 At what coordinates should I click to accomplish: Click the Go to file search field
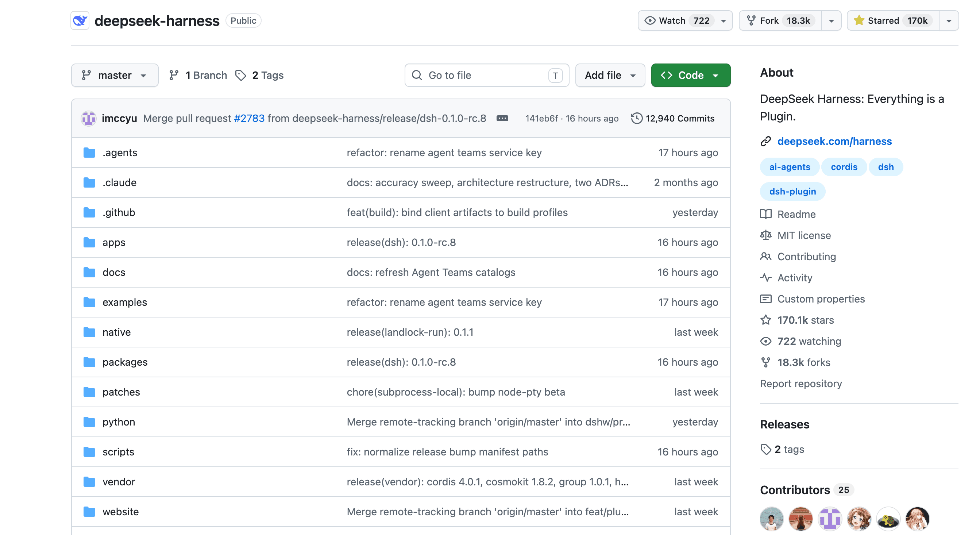(487, 75)
